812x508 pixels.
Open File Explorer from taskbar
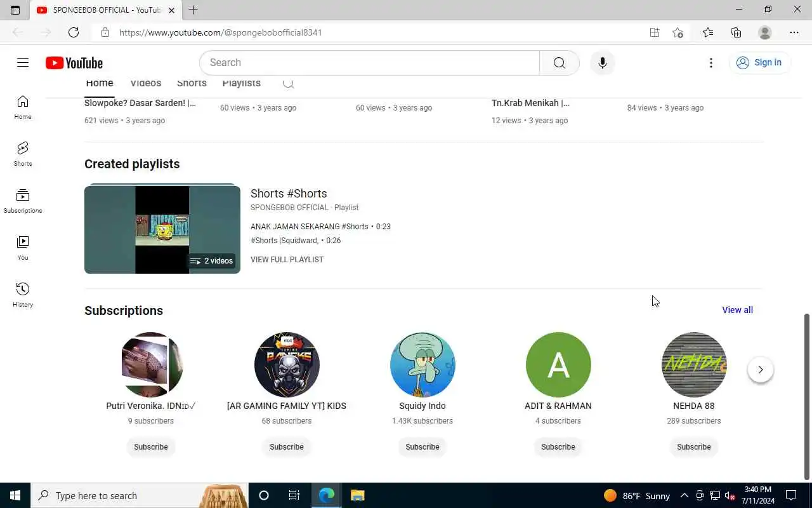(x=358, y=495)
